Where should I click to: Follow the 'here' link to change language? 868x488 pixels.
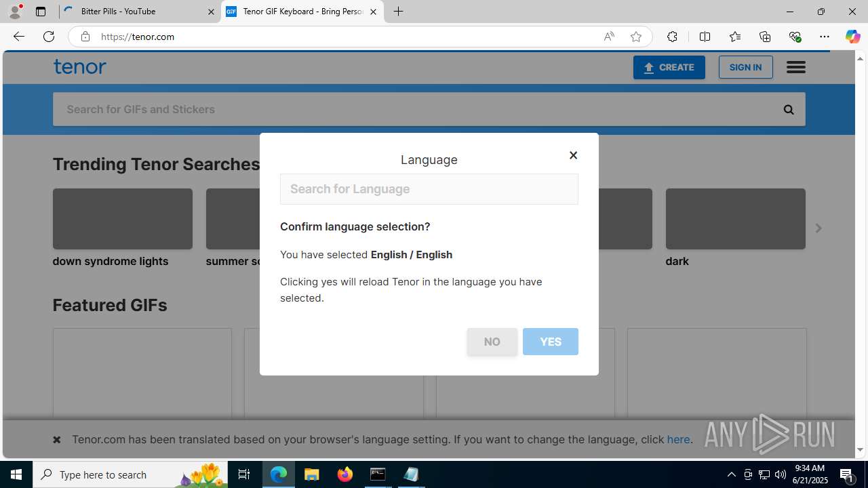678,439
